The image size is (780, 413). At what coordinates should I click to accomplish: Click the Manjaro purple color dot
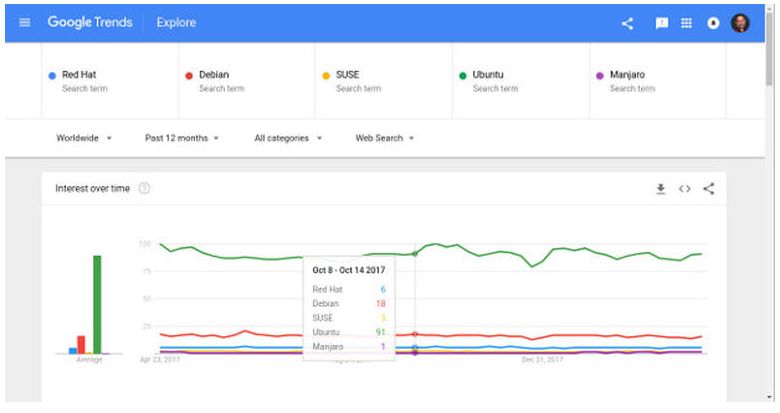click(x=600, y=75)
